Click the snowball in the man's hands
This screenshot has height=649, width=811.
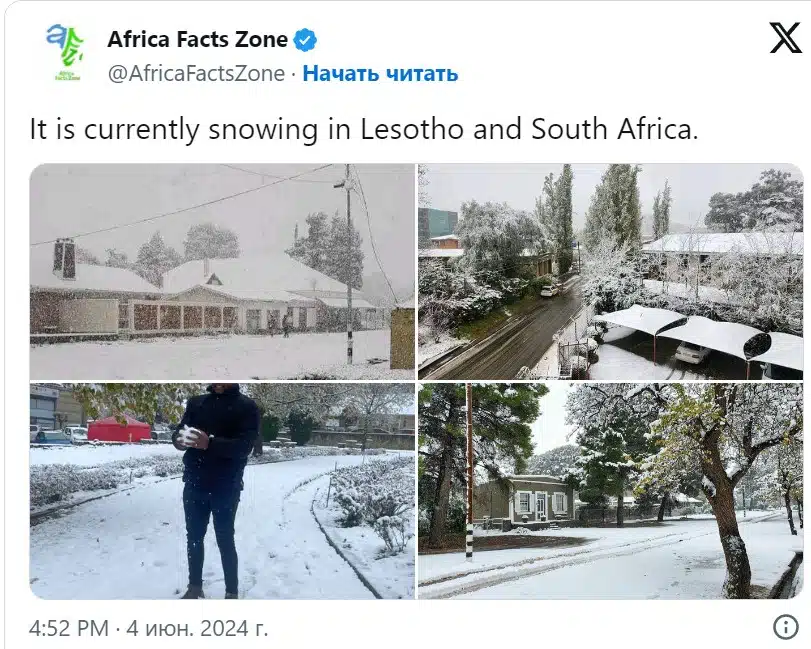point(186,436)
